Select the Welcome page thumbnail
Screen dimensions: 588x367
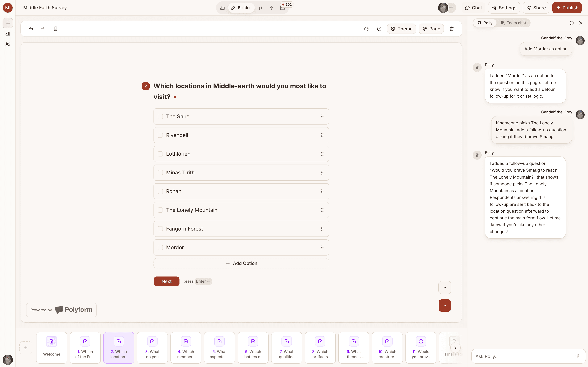(x=51, y=348)
